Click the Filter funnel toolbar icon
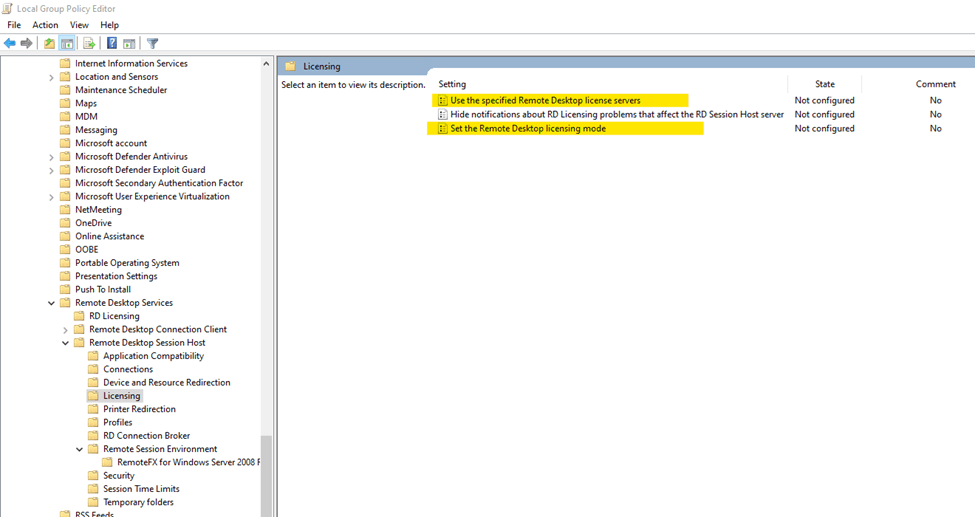975x517 pixels. [153, 43]
